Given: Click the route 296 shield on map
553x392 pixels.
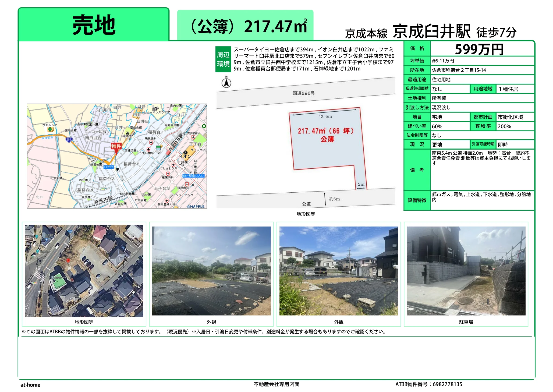Looking at the screenshot, I should 69,139.
